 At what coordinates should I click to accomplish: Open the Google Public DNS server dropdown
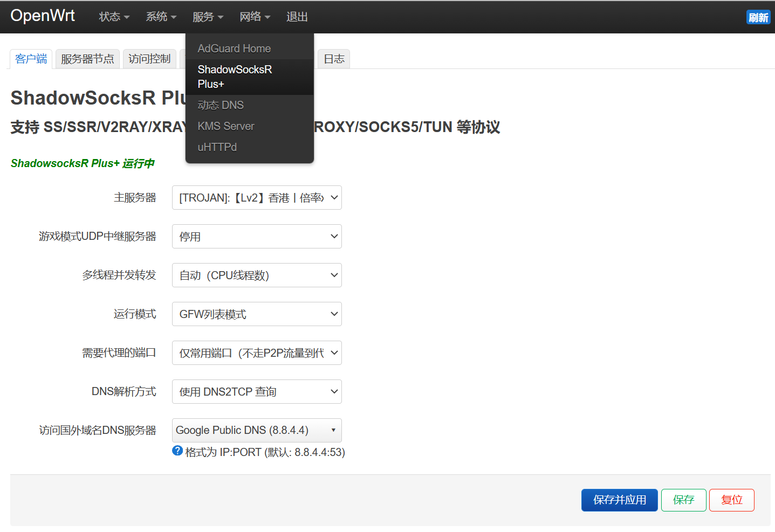(x=257, y=430)
